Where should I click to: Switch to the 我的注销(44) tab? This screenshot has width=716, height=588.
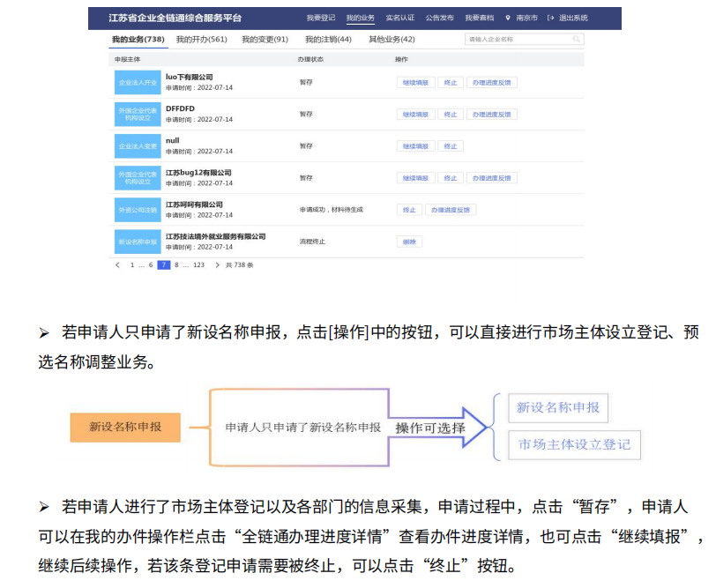point(328,40)
